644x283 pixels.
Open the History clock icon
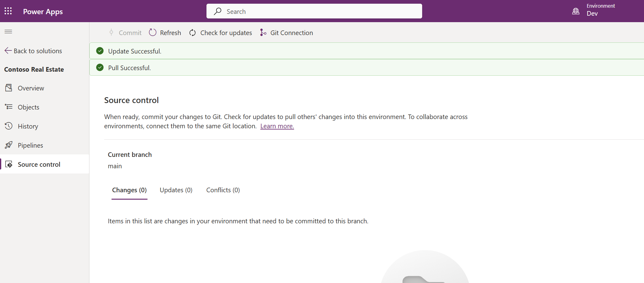[x=9, y=126]
